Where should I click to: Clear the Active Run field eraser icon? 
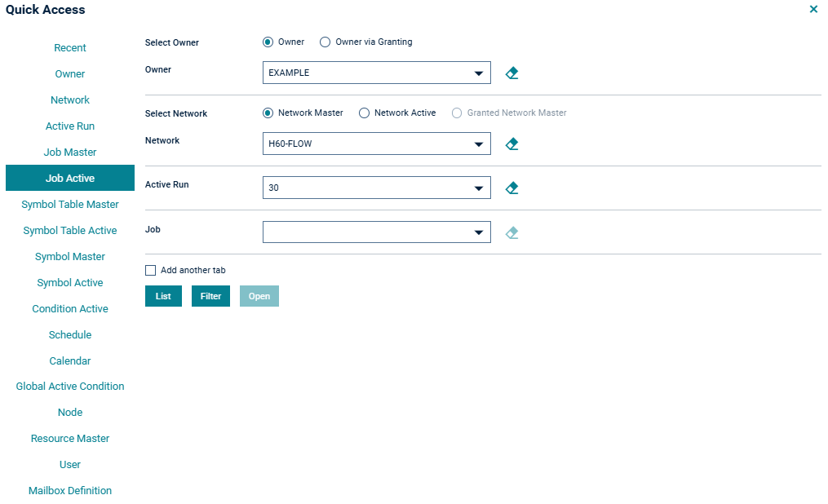[x=511, y=188]
